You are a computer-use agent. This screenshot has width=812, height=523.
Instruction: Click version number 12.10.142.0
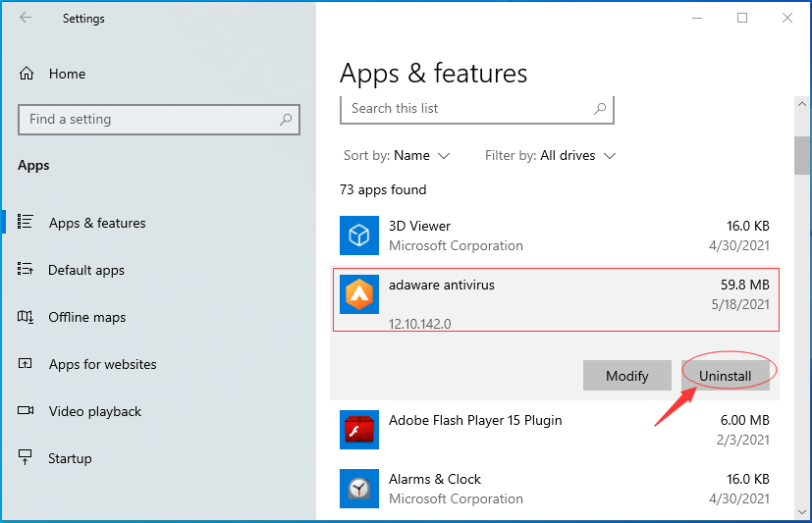[420, 324]
